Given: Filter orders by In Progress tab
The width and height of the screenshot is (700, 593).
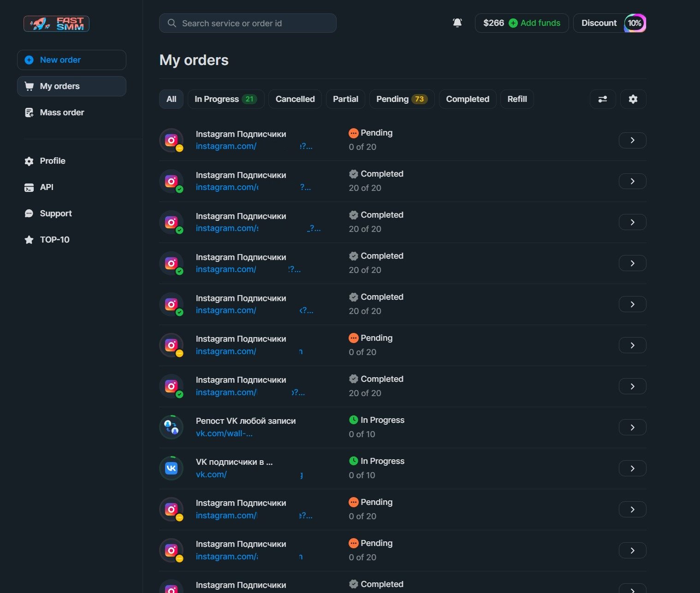Looking at the screenshot, I should pos(225,99).
